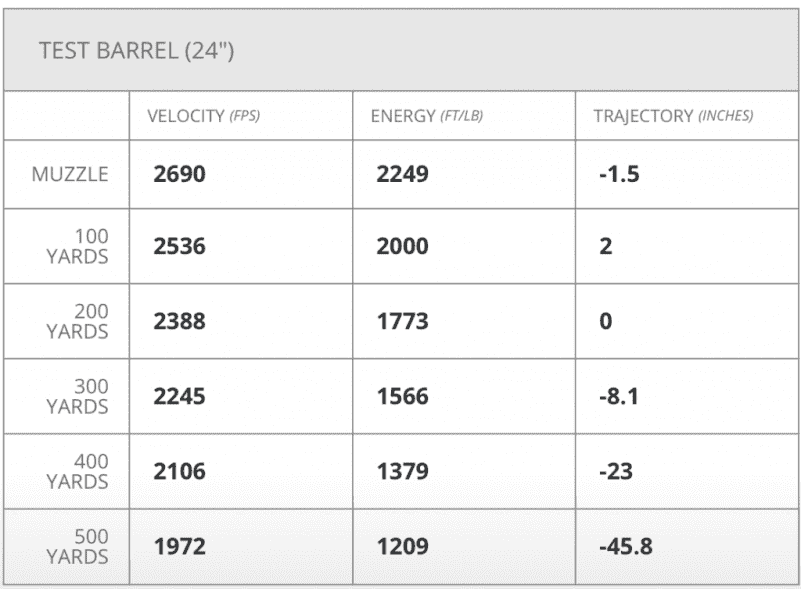Select muzzle energy value 2249
The height and width of the screenshot is (589, 801).
(402, 174)
